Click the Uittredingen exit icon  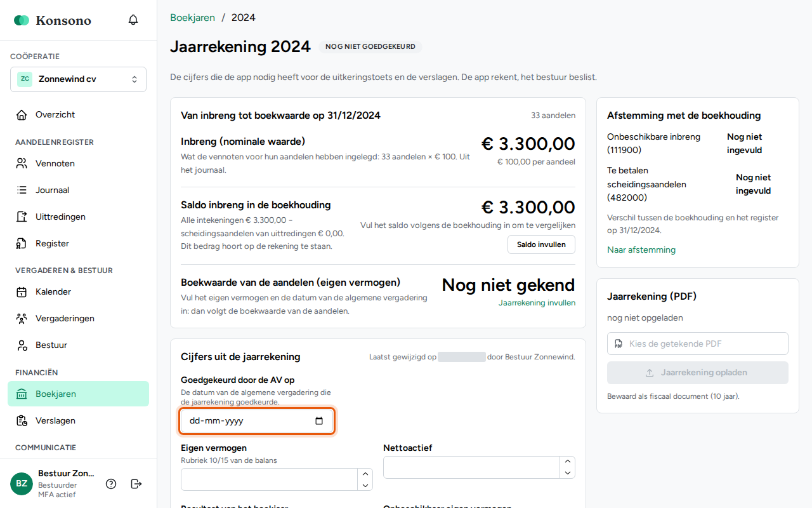pyautogui.click(x=22, y=217)
